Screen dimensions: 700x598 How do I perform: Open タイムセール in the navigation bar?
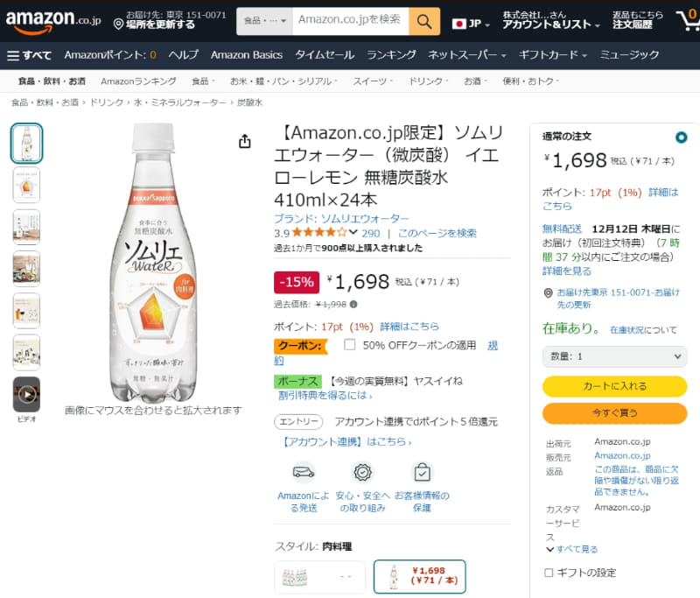click(x=325, y=55)
